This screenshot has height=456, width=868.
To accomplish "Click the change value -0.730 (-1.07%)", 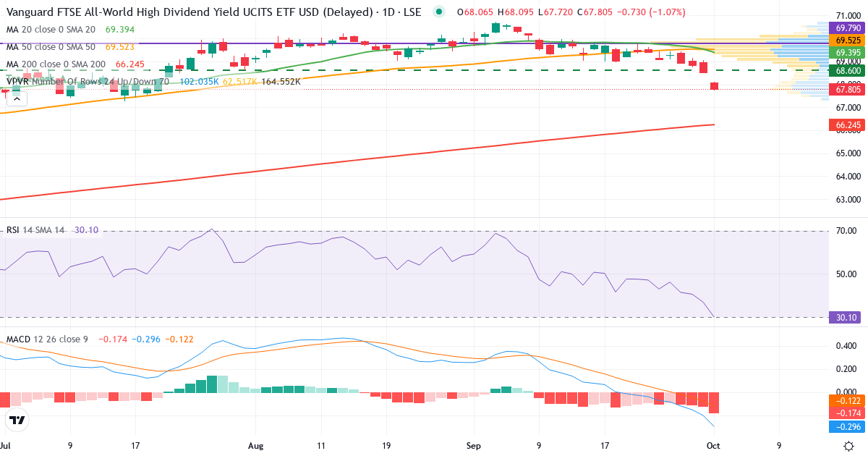I will tap(650, 12).
